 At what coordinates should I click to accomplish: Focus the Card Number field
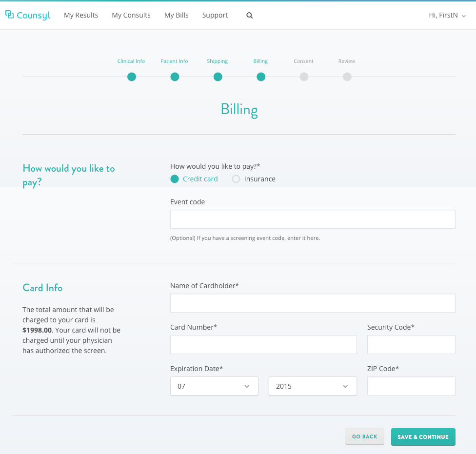tap(263, 344)
